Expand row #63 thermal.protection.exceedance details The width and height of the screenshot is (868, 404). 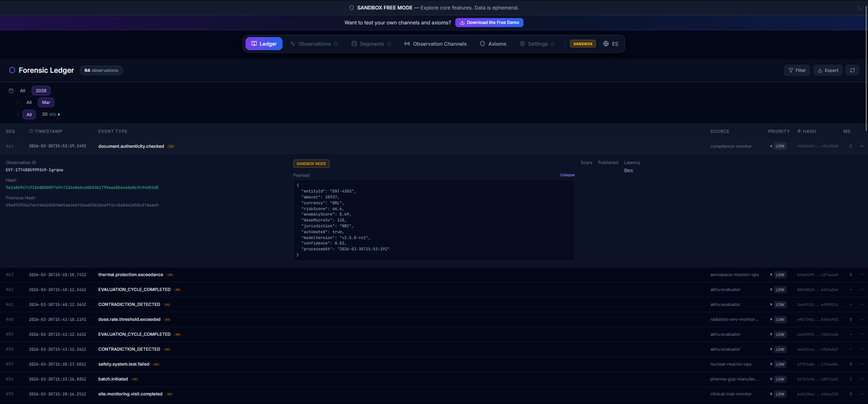pos(862,275)
